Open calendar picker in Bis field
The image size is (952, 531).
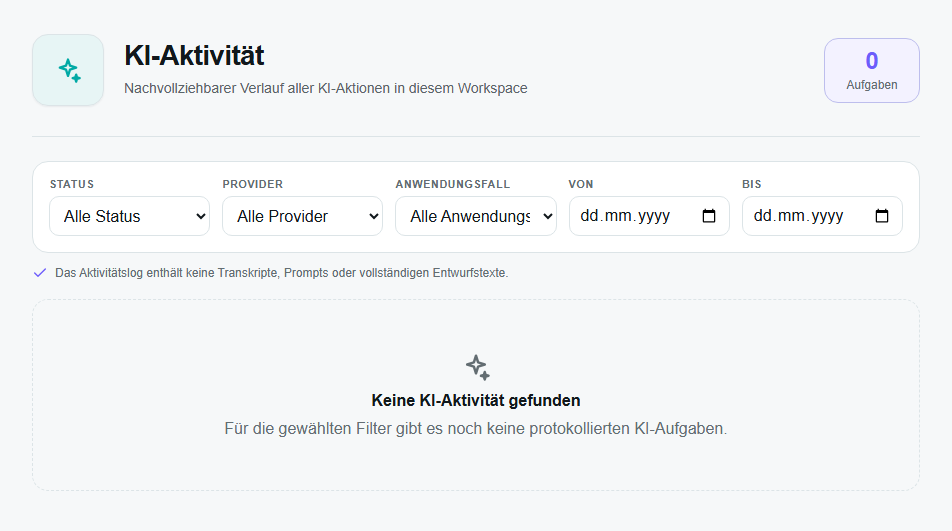pyautogui.click(x=882, y=216)
